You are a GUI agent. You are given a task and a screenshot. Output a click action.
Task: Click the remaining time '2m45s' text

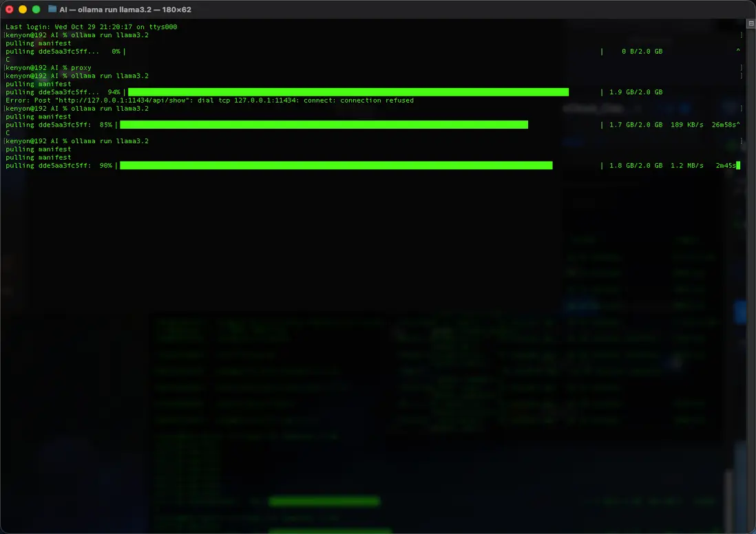click(x=724, y=165)
